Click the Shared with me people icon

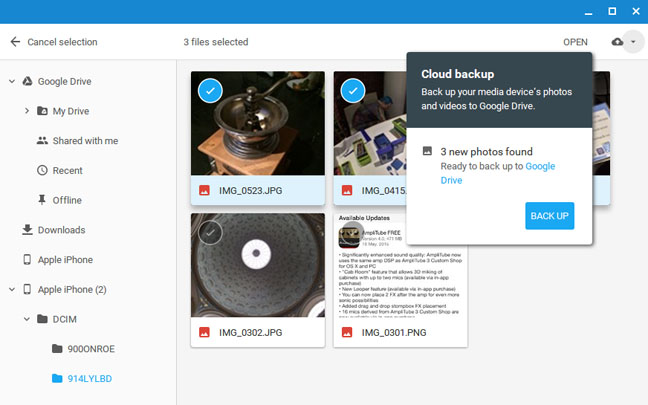coord(42,141)
